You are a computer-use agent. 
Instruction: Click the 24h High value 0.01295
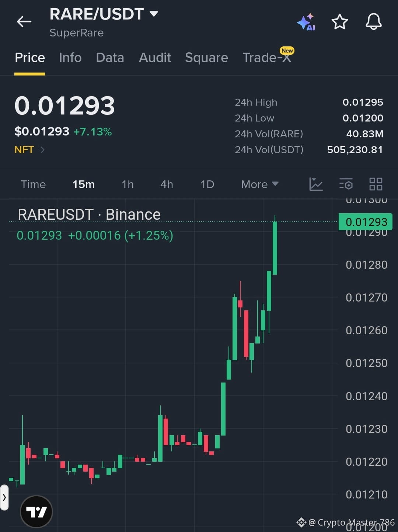point(363,102)
